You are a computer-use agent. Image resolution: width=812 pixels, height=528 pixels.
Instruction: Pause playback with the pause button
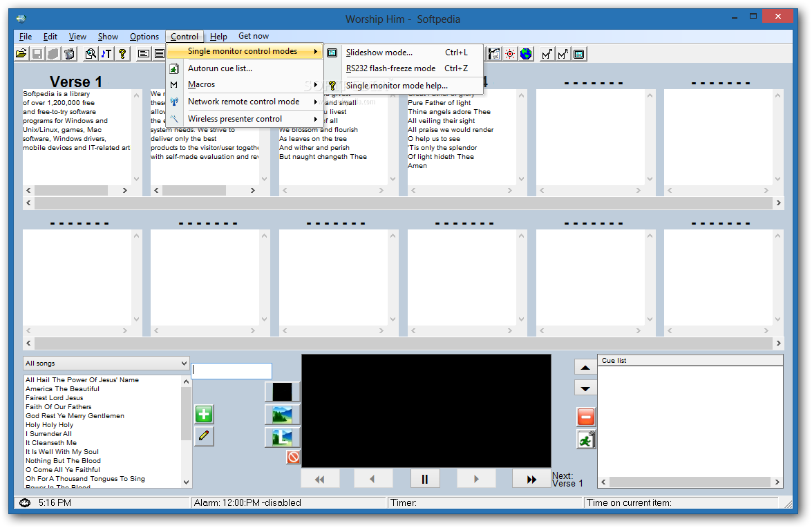point(424,480)
